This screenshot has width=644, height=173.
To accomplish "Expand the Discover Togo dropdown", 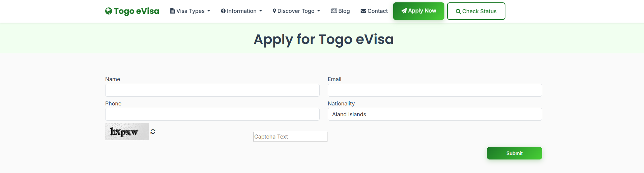I will click(x=296, y=11).
